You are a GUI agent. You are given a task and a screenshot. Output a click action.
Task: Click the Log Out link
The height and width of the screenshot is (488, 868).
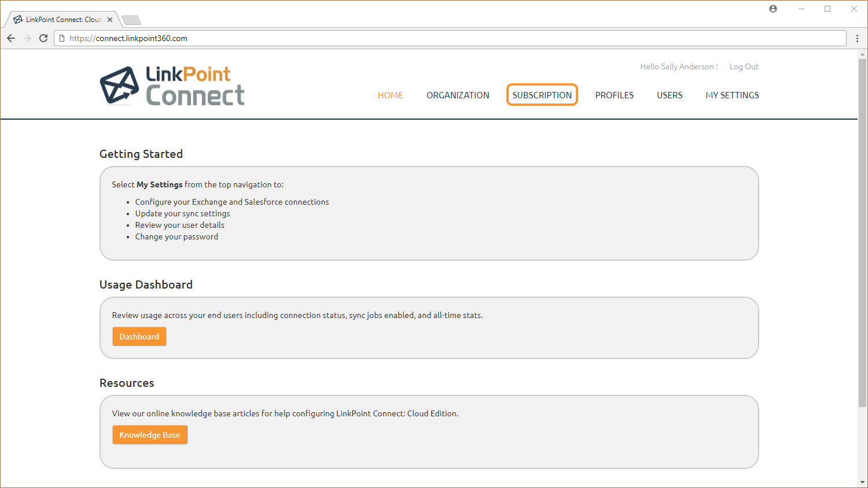[x=744, y=66]
